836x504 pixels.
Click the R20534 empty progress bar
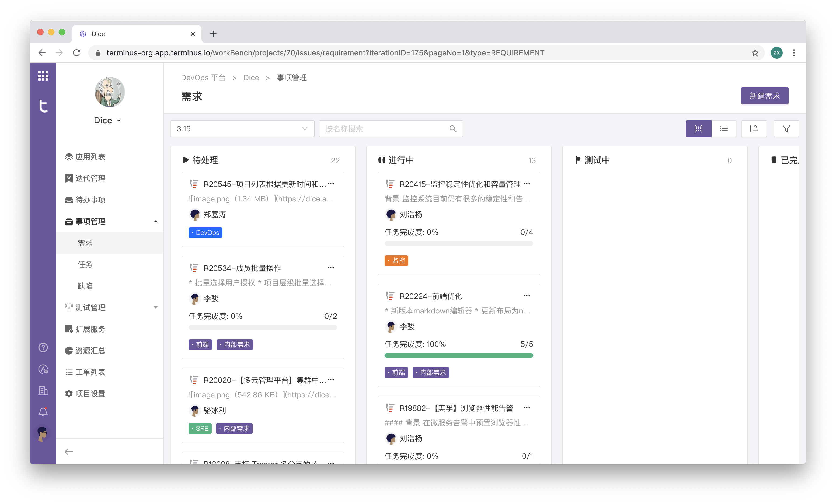263,327
